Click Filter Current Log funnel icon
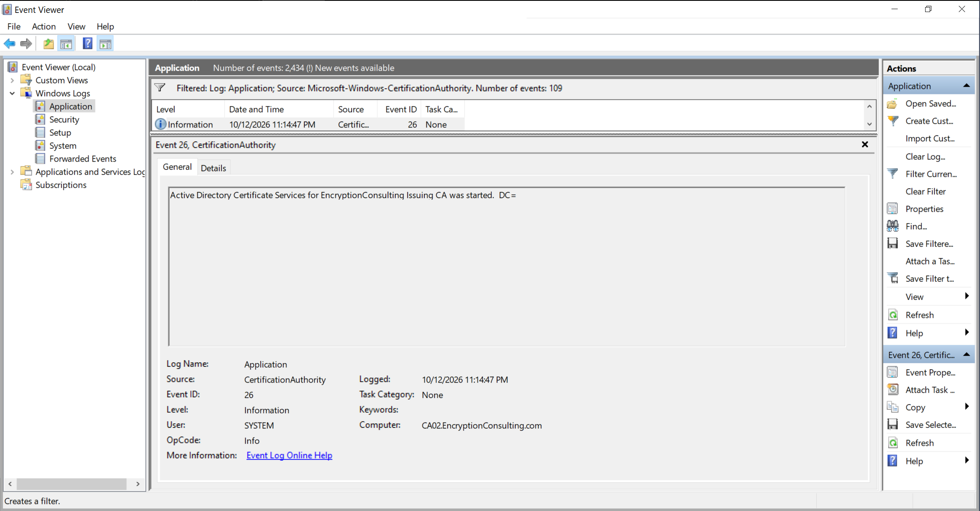This screenshot has width=980, height=511. [x=892, y=174]
